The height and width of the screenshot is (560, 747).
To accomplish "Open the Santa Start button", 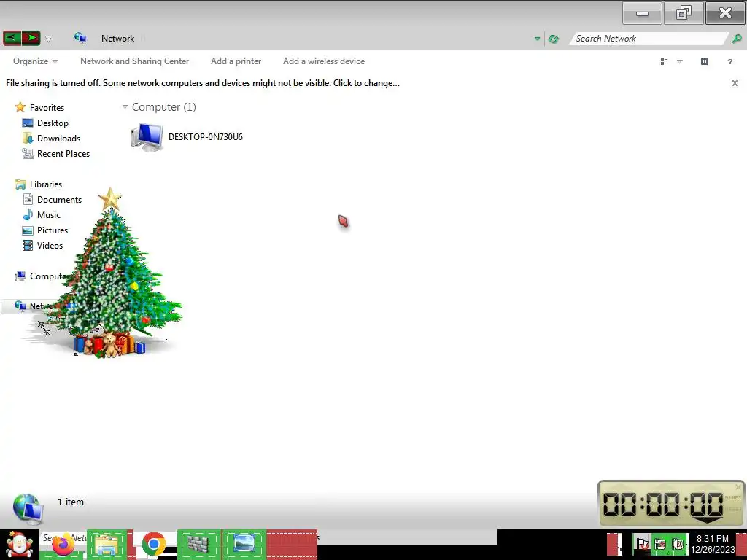I will pyautogui.click(x=19, y=545).
